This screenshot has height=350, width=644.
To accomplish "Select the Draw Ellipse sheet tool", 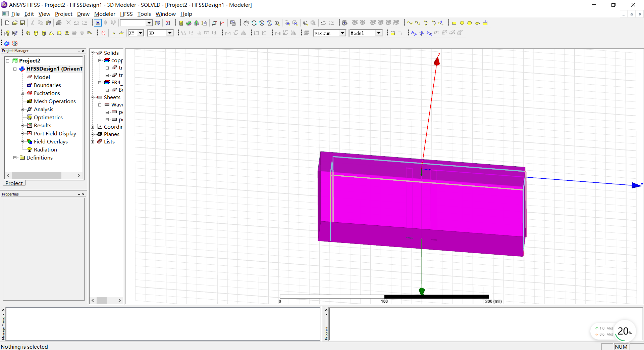I will pos(477,23).
